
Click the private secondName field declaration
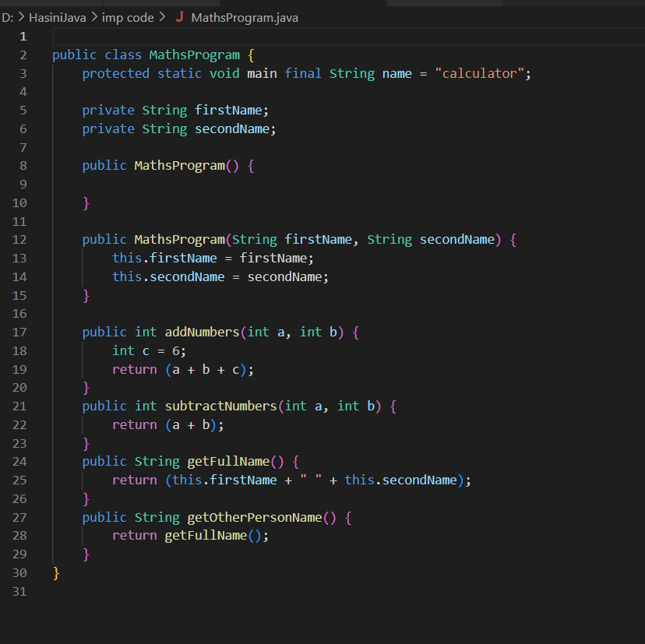point(179,129)
